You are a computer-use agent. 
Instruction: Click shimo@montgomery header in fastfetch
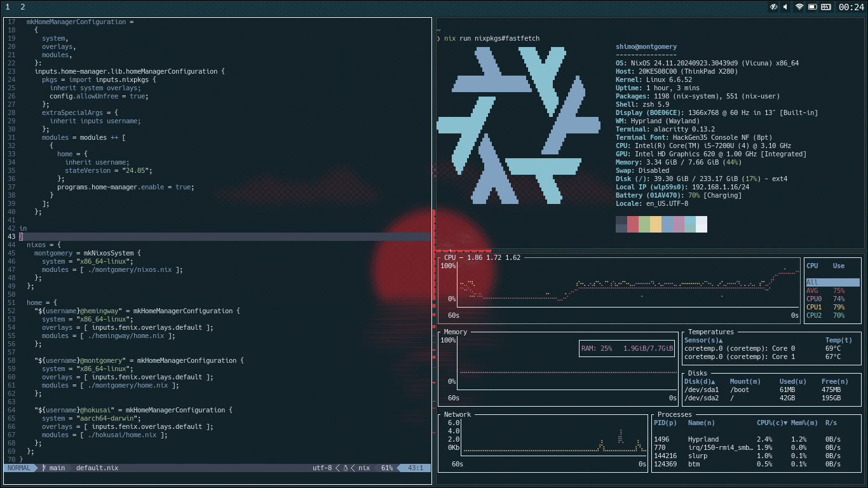[646, 46]
